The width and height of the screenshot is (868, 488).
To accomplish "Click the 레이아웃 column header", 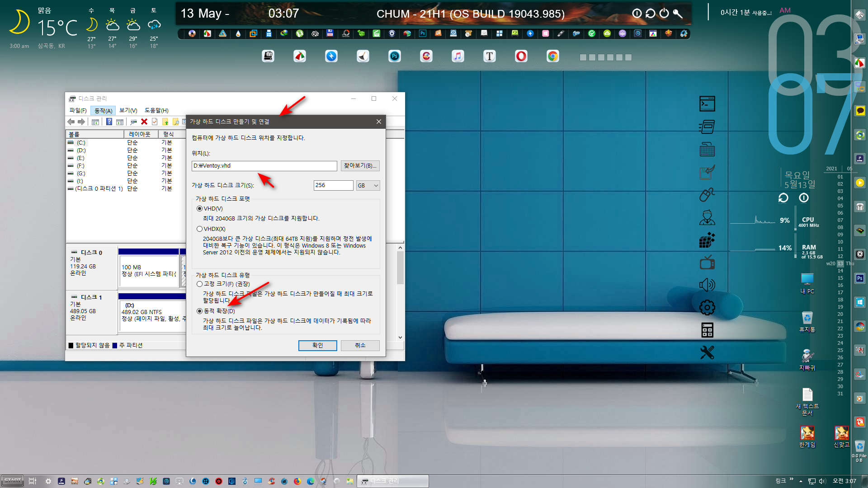I will 141,134.
